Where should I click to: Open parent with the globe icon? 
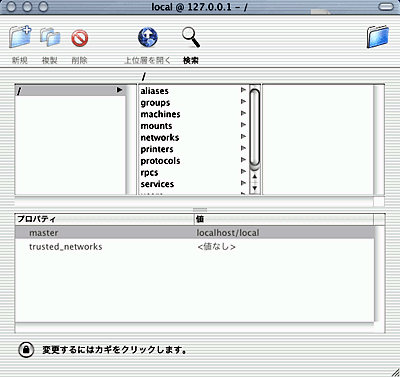coord(148,37)
